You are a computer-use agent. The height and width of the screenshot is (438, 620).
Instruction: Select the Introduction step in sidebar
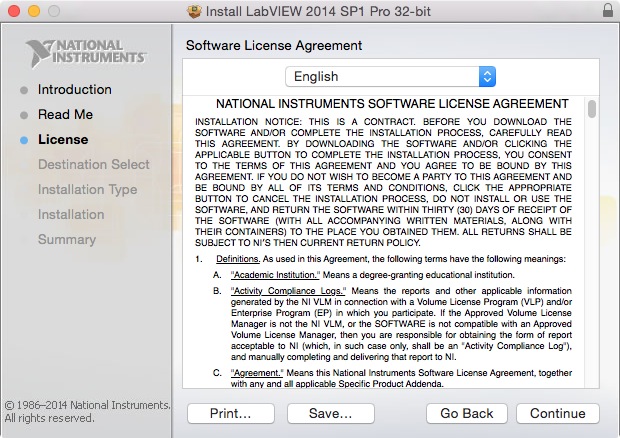[x=75, y=89]
